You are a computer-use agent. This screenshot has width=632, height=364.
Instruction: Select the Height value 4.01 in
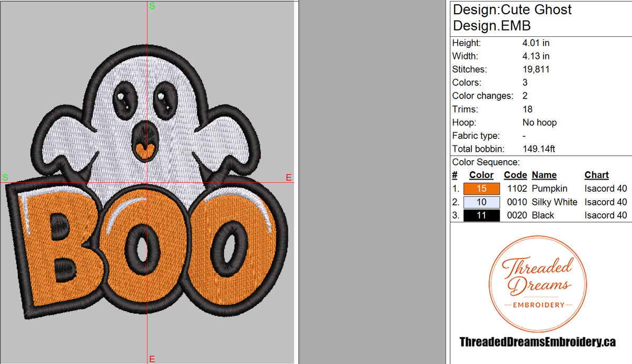click(536, 43)
